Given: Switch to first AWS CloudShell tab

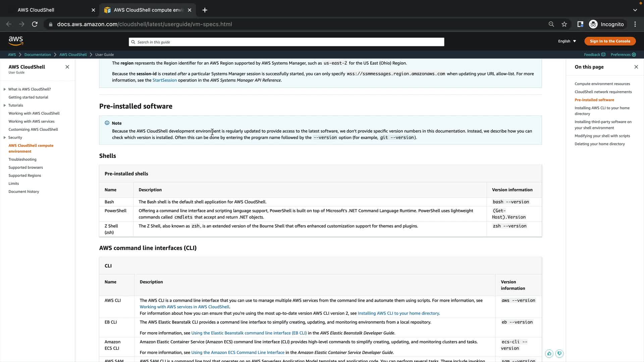Looking at the screenshot, I should [36, 10].
